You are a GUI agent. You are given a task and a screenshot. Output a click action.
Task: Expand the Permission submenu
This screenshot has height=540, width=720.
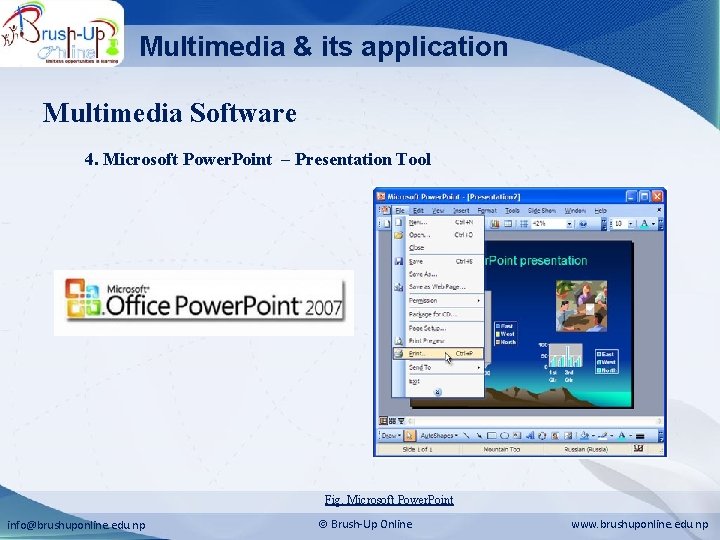click(x=438, y=300)
